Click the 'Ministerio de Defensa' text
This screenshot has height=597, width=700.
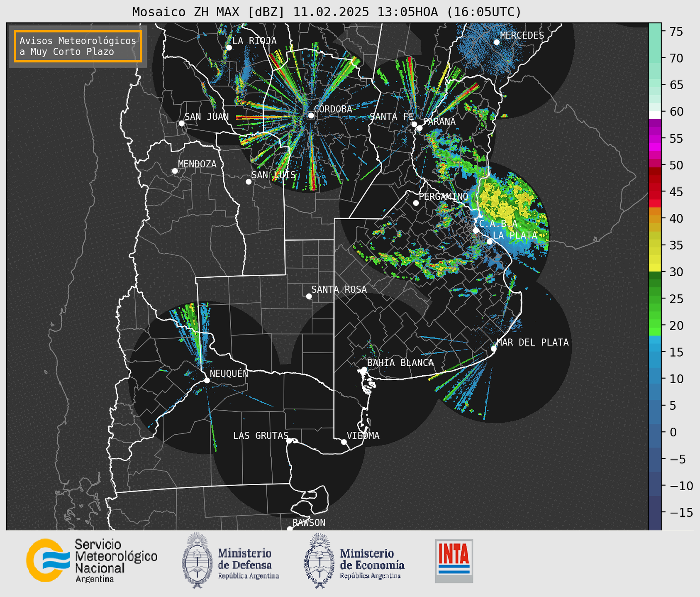coord(245,559)
